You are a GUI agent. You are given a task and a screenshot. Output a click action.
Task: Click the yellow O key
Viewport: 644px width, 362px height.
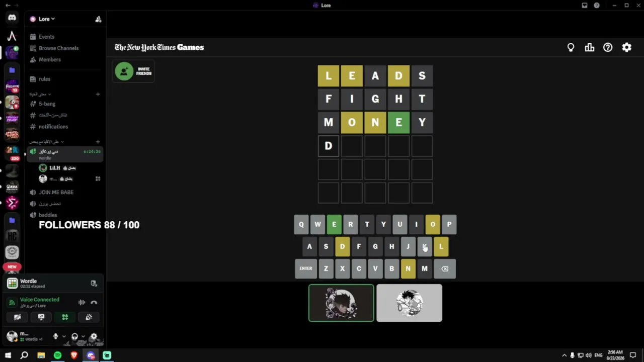coord(433,225)
